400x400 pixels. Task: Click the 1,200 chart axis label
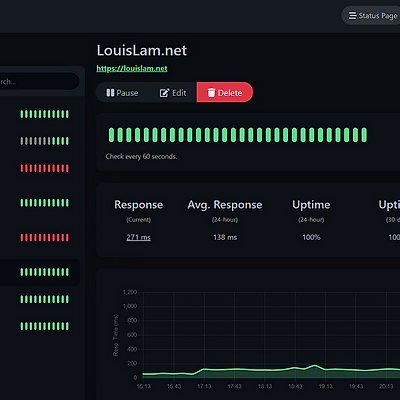tap(130, 292)
